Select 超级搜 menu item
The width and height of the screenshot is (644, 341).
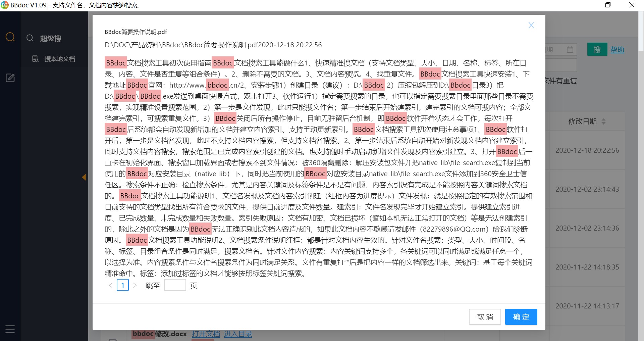51,38
